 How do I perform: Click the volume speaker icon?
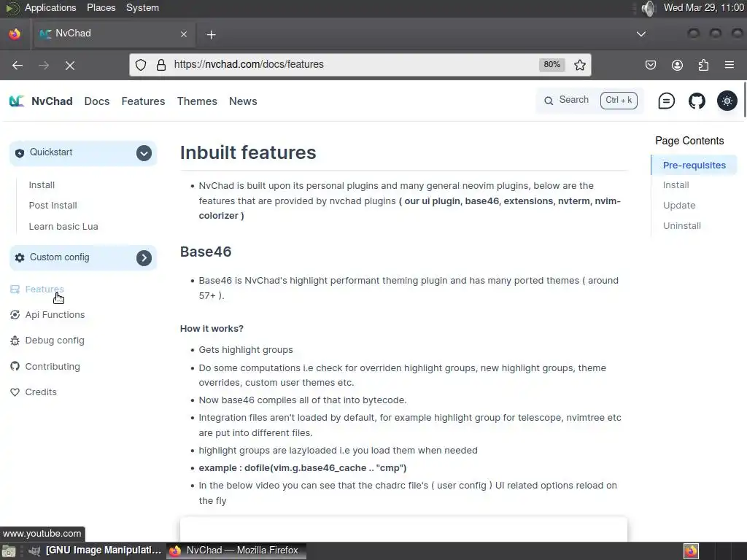649,8
